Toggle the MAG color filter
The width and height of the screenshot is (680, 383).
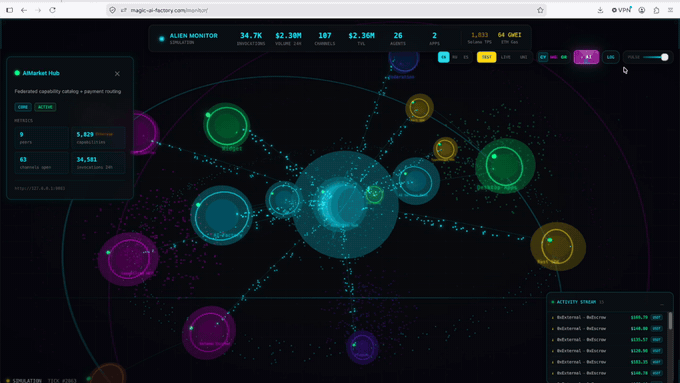553,57
